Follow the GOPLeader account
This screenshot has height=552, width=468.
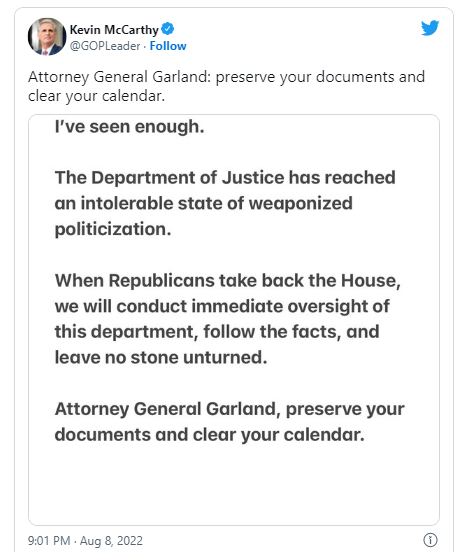coord(168,46)
